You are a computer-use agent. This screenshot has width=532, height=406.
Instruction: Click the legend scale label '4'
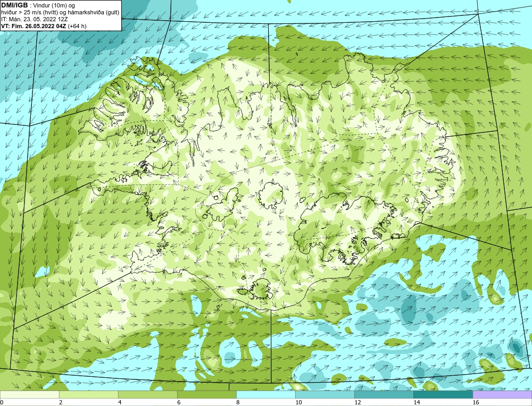pyautogui.click(x=119, y=402)
